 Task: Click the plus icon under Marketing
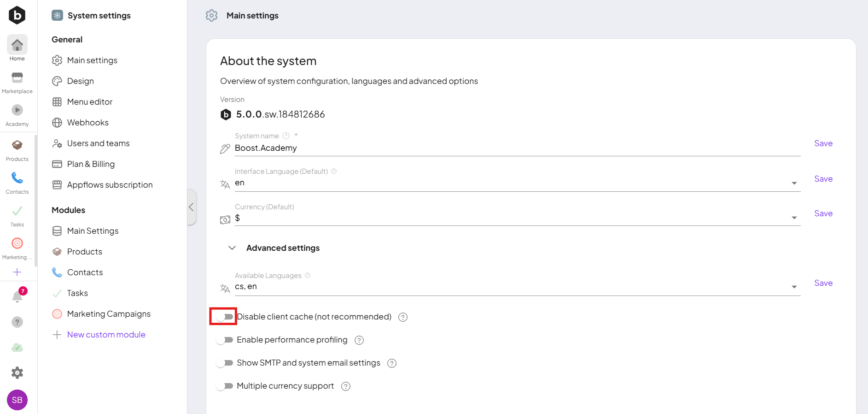click(17, 272)
